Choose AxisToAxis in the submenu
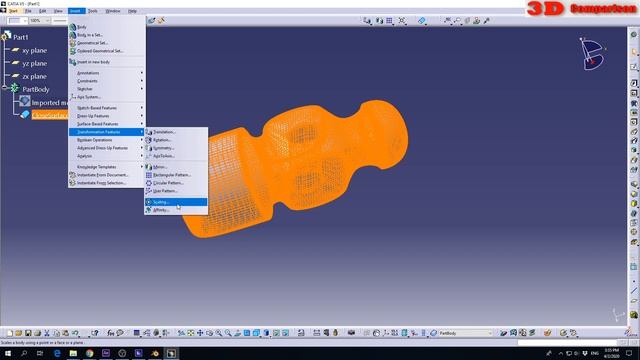The image size is (640, 360). point(176,156)
